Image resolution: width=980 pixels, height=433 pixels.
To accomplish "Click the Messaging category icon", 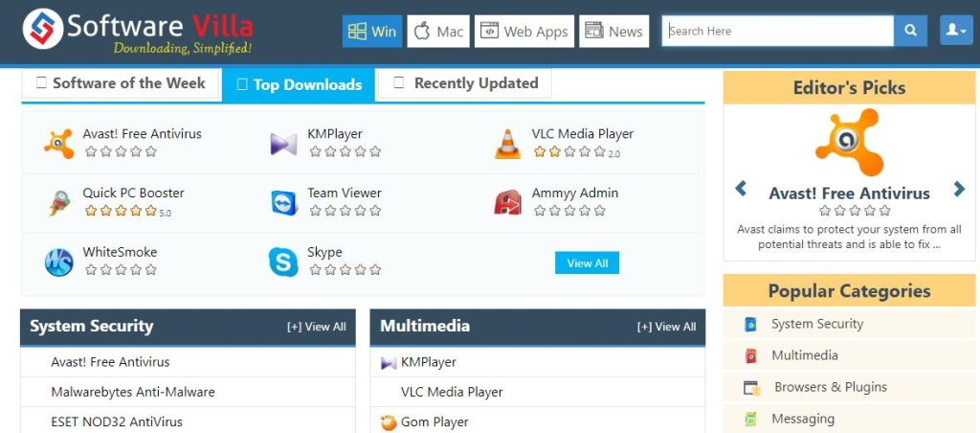I will [750, 420].
